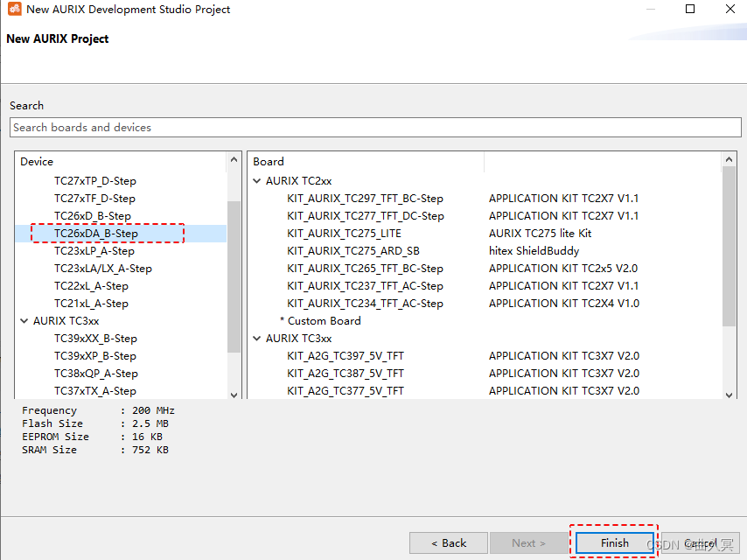The height and width of the screenshot is (560, 747).
Task: Click APPLICATION KIT TC2x5 V2.0 text
Action: coord(563,269)
